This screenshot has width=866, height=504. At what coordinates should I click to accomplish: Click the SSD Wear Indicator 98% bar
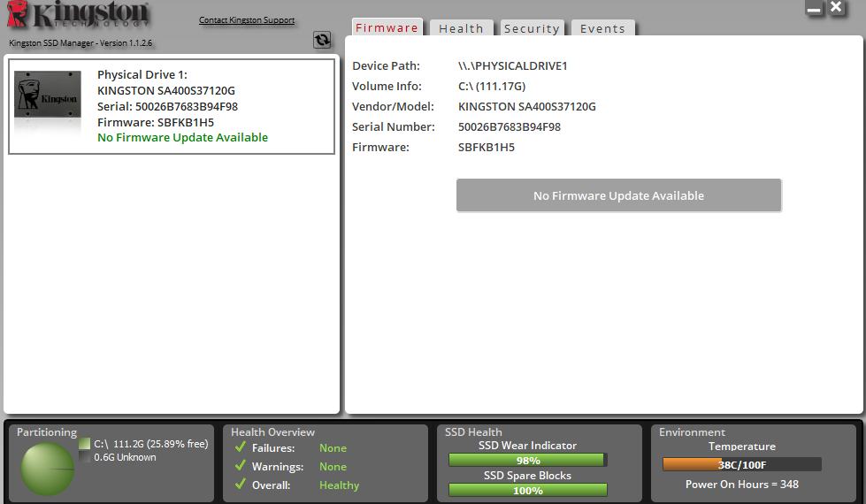pos(528,461)
